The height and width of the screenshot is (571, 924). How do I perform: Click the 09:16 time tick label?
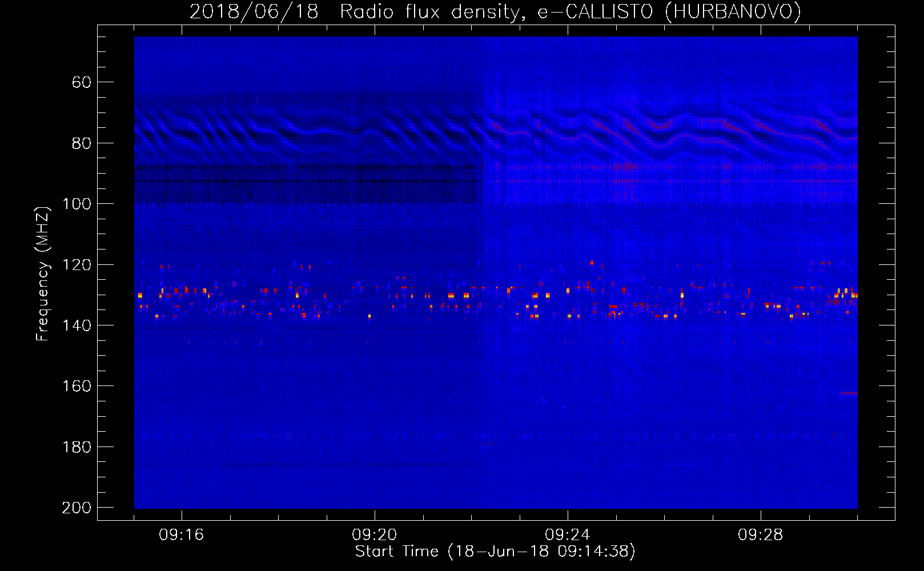point(182,535)
